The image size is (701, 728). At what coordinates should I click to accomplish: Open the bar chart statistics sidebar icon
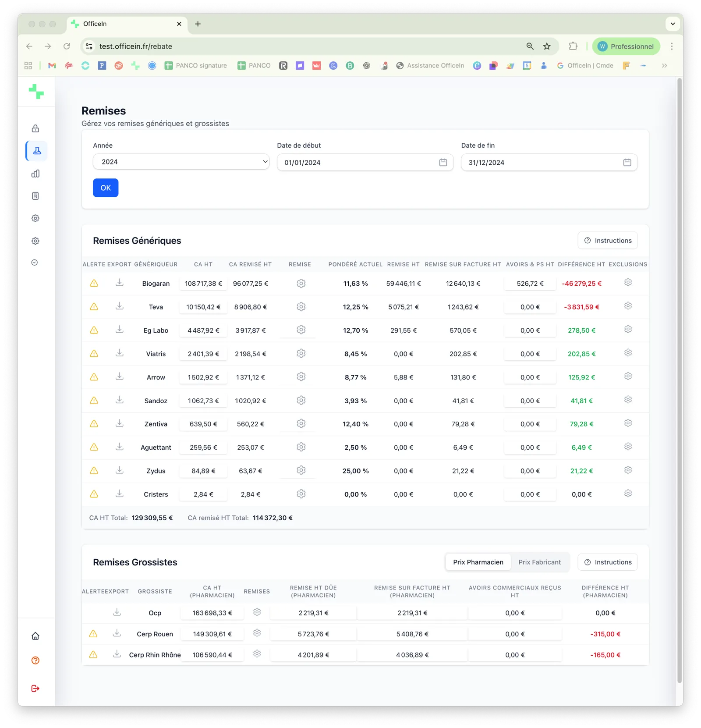click(35, 174)
